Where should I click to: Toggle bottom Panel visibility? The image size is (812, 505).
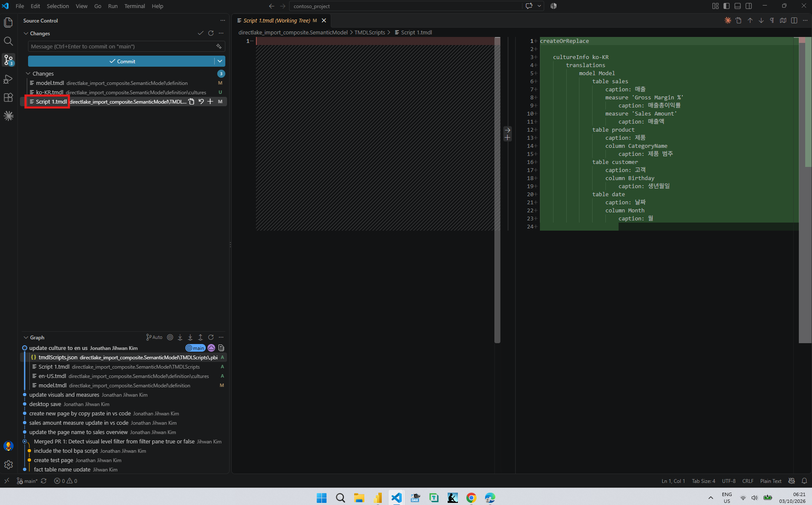point(738,6)
